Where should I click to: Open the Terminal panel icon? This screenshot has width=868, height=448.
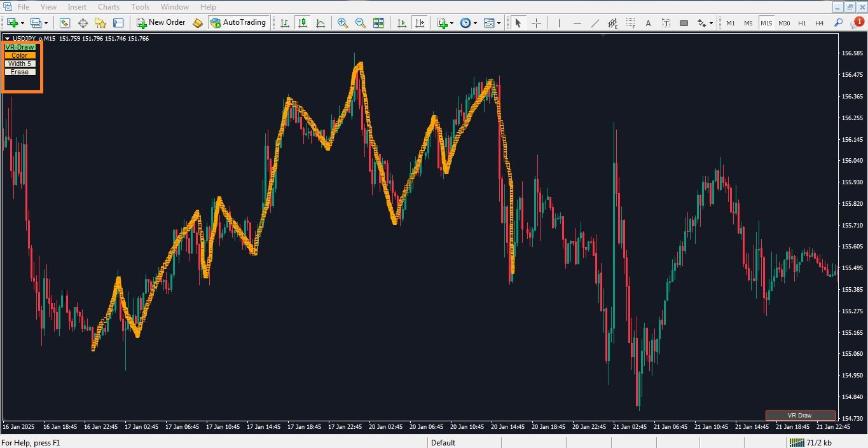click(x=118, y=23)
